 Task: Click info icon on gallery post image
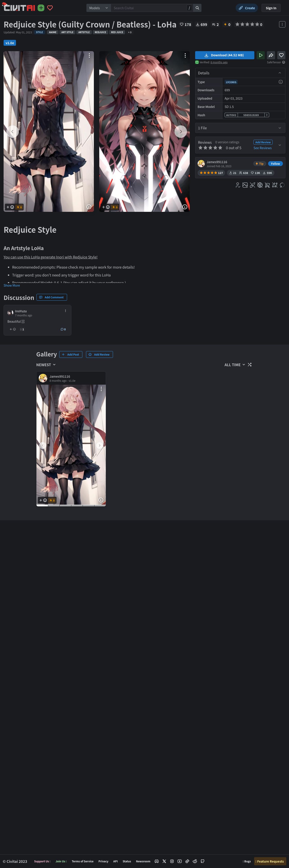(101, 500)
